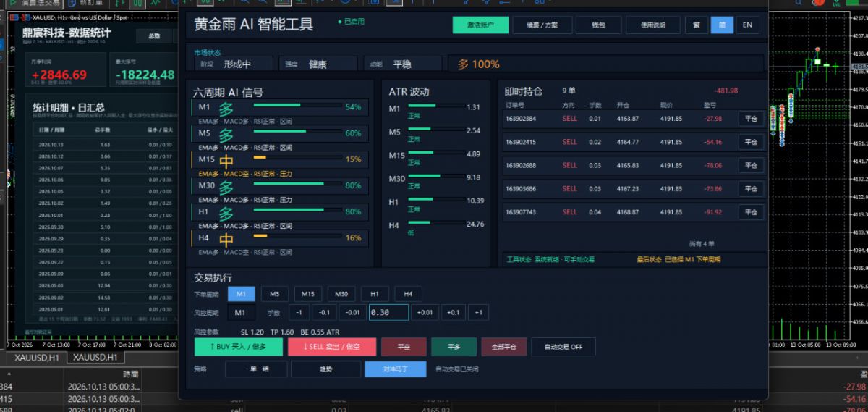Image resolution: width=868 pixels, height=412 pixels.
Task: Close position for order 163903686
Action: pos(751,189)
